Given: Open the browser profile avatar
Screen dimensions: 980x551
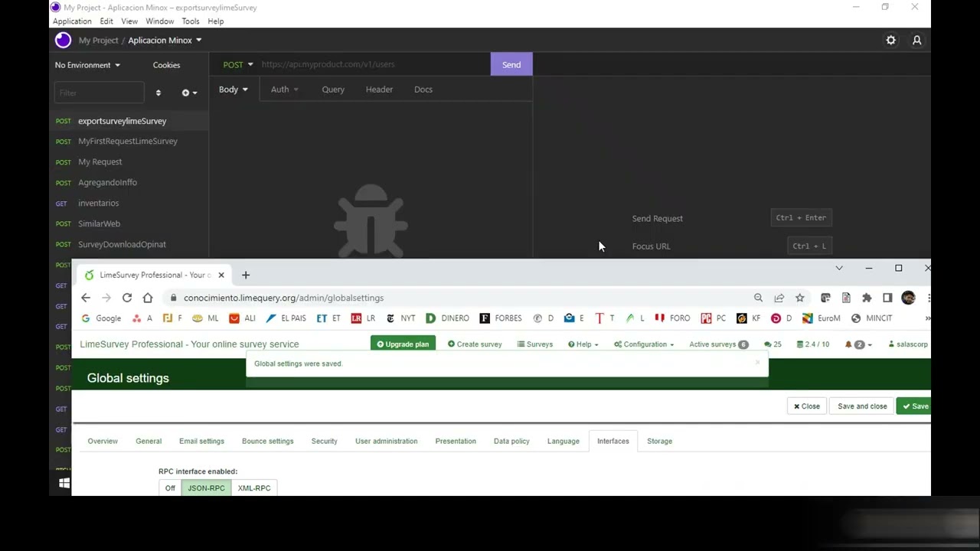Looking at the screenshot, I should tap(909, 298).
